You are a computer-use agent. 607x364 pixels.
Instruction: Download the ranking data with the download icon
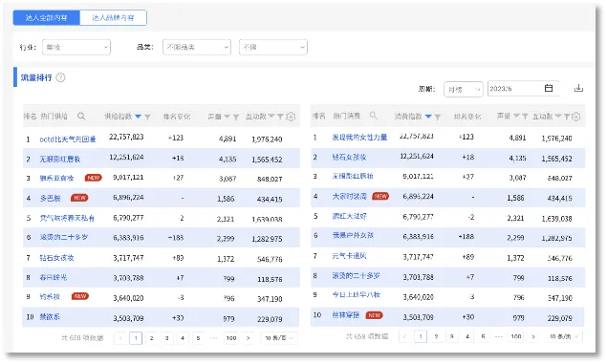(x=578, y=88)
